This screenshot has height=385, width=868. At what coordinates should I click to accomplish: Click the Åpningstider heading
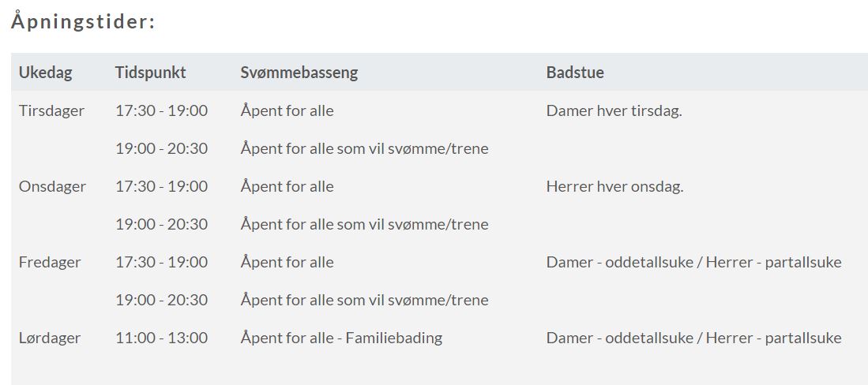click(x=83, y=22)
